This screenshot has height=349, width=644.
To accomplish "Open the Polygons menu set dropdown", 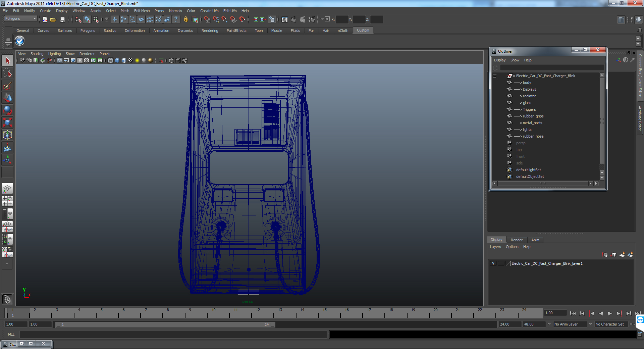I will click(x=20, y=19).
